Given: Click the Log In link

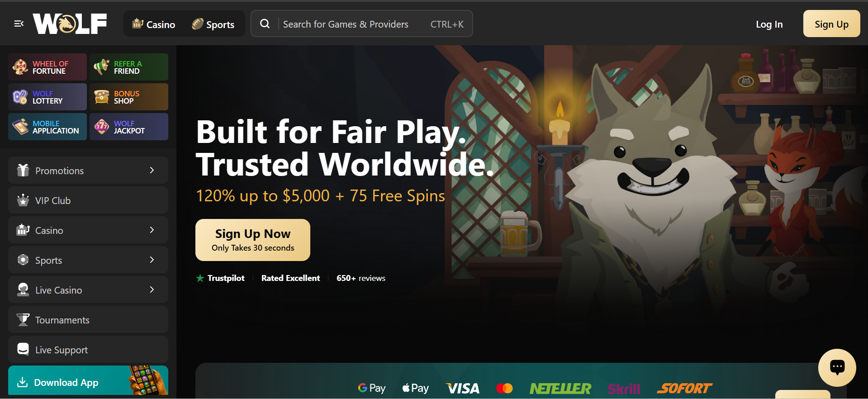Looking at the screenshot, I should [769, 24].
